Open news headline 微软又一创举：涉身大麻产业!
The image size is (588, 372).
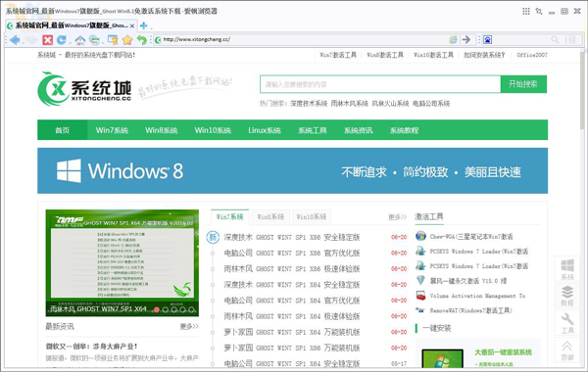pos(91,347)
